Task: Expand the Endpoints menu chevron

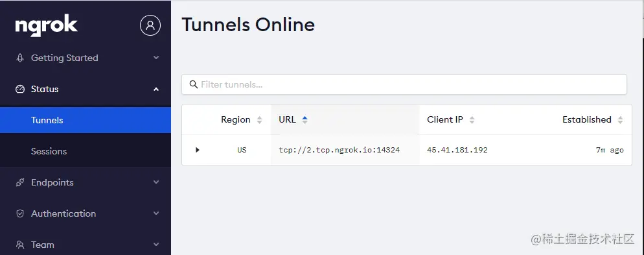Action: point(156,182)
